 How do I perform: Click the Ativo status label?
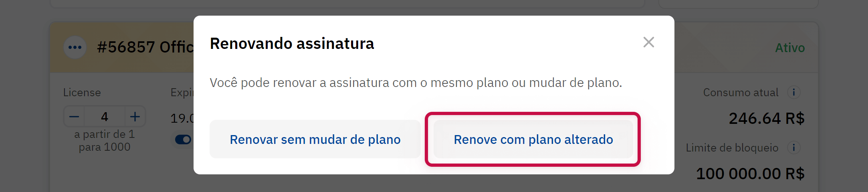(789, 48)
